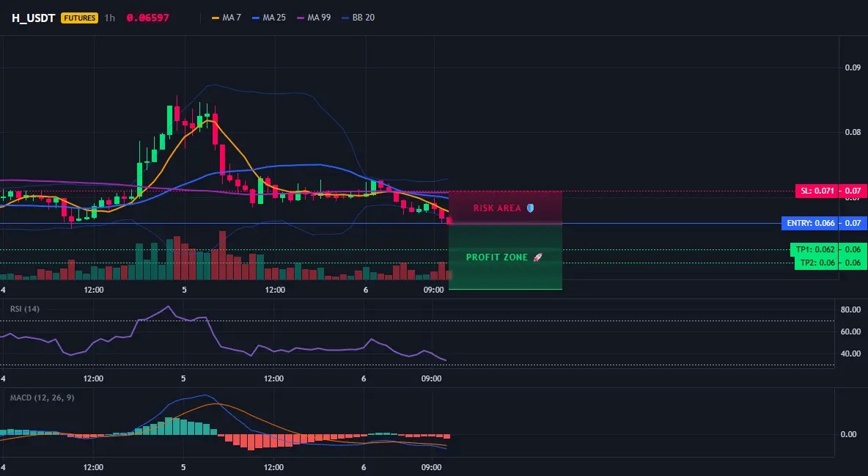Screen dimensions: 868x476
Task: Click the MACD (12, 26, 9) indicator label
Action: [x=42, y=398]
